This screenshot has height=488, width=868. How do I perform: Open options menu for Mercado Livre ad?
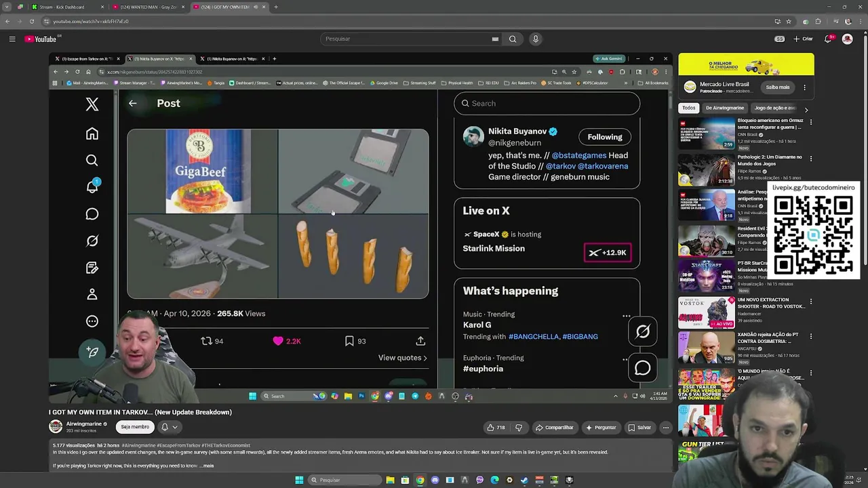(x=805, y=87)
